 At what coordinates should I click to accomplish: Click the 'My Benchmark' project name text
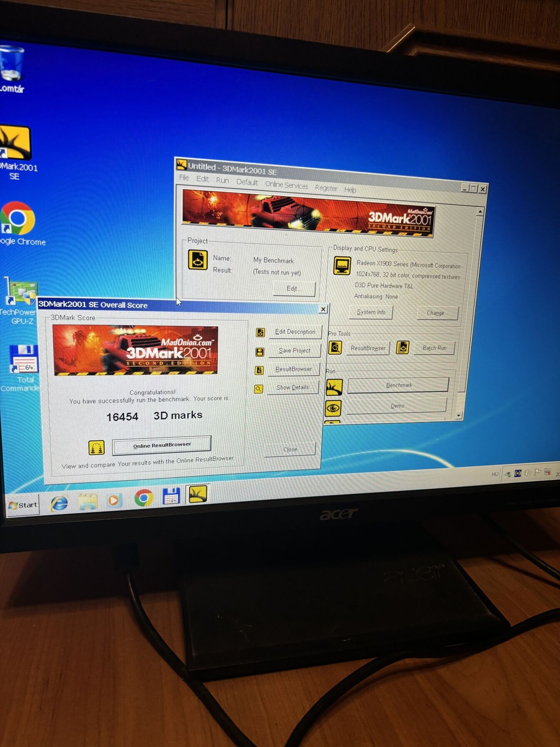273,260
